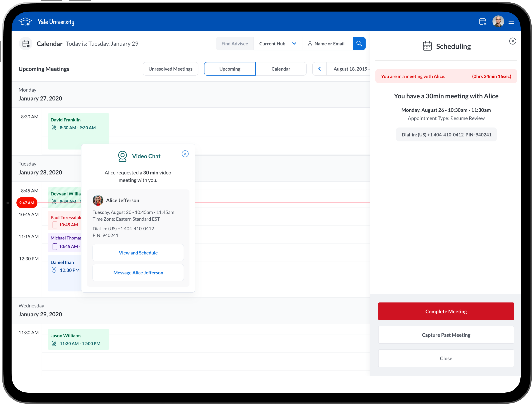The image size is (532, 404).
Task: Close the Video Chat popup
Action: [x=185, y=154]
